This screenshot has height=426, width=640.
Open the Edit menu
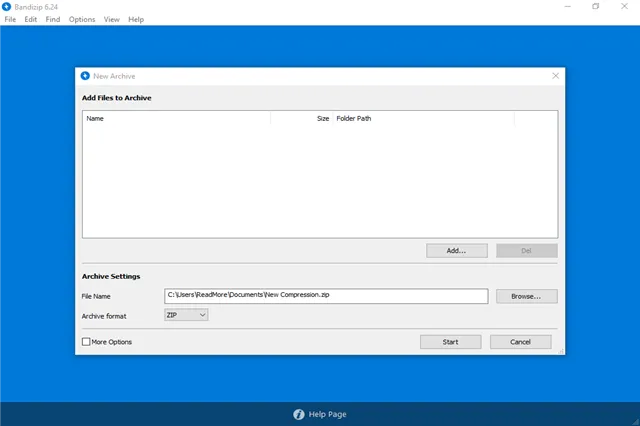[x=31, y=19]
